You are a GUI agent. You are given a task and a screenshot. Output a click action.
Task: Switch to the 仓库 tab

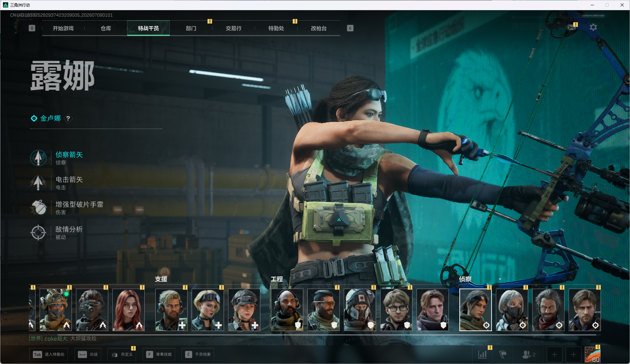coord(106,28)
